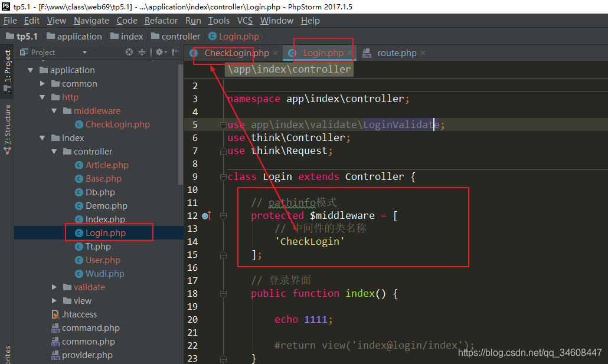Close the CheckLogin.php editor tab
Screen dimensions: 608x364
point(275,53)
